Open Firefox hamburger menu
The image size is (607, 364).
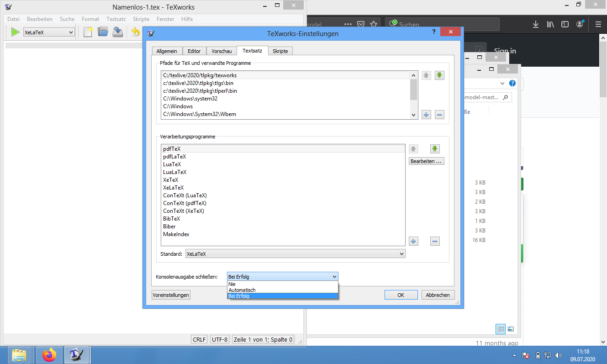click(x=598, y=24)
